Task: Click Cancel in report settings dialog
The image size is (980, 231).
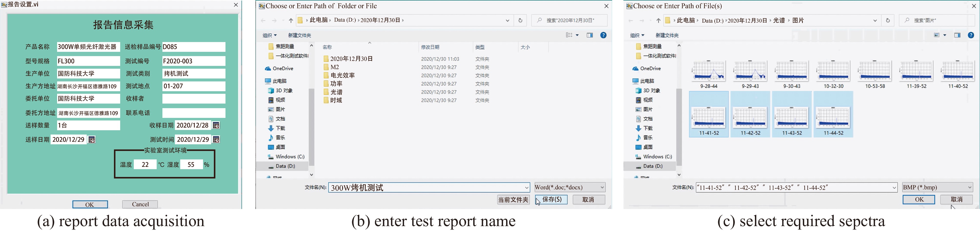Action: click(x=140, y=204)
